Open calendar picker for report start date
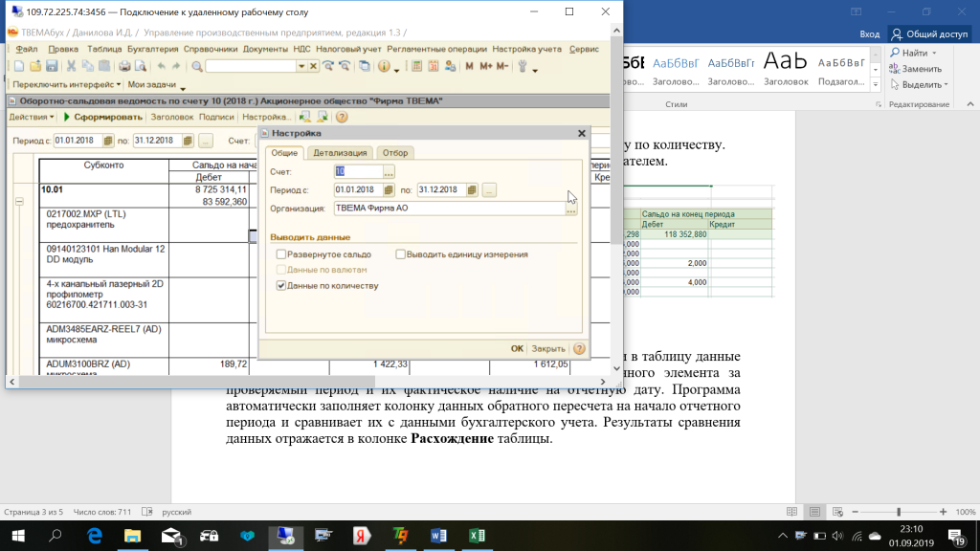 (108, 141)
